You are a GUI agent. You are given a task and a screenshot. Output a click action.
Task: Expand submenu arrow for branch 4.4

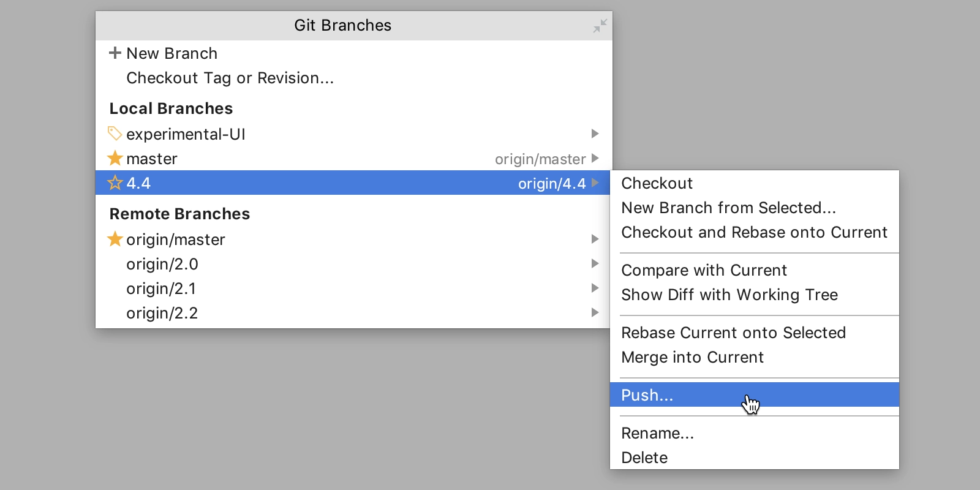[x=595, y=183]
